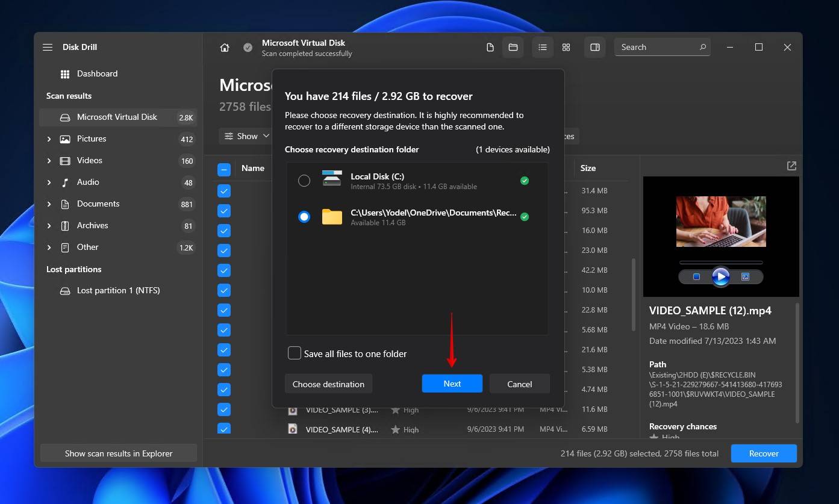This screenshot has height=504, width=839.
Task: Click the Documents category icon
Action: click(x=65, y=204)
